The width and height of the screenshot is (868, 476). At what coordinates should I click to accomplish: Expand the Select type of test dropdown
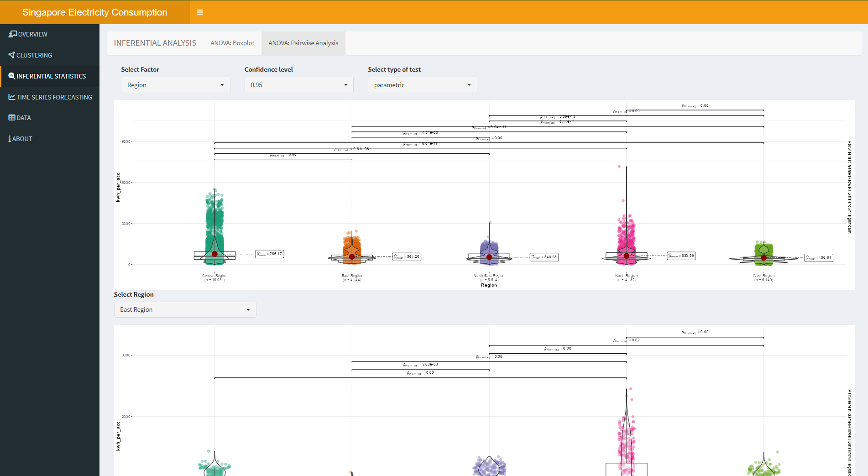[422, 85]
